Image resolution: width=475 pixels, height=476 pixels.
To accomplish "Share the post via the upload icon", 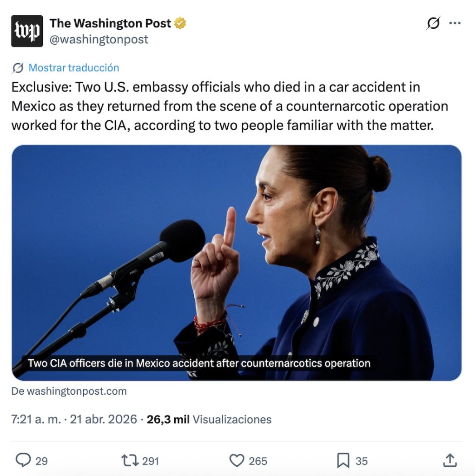I will click(x=449, y=460).
